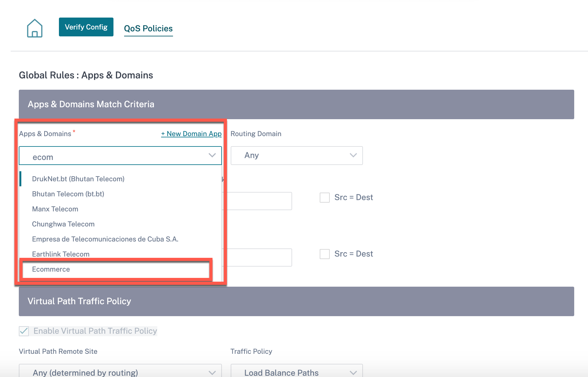This screenshot has width=588, height=377.
Task: Collapse the Apps & Domains dropdown chevron
Action: pyautogui.click(x=212, y=155)
